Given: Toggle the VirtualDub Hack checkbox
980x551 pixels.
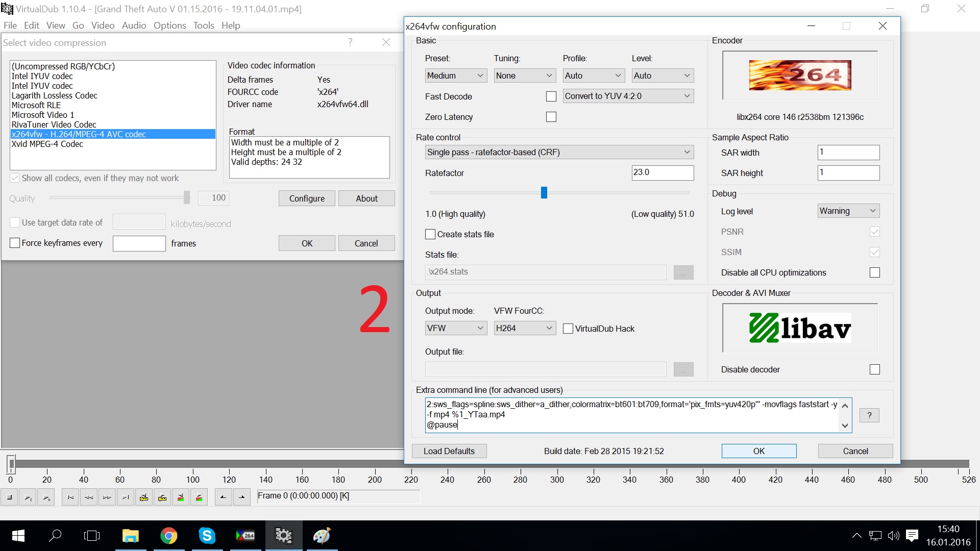Looking at the screenshot, I should click(x=568, y=329).
